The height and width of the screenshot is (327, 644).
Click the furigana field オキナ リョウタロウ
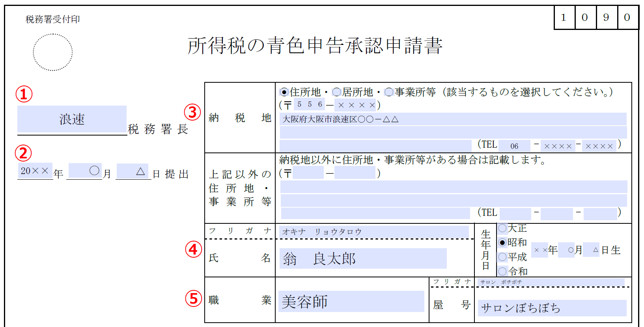[374, 232]
